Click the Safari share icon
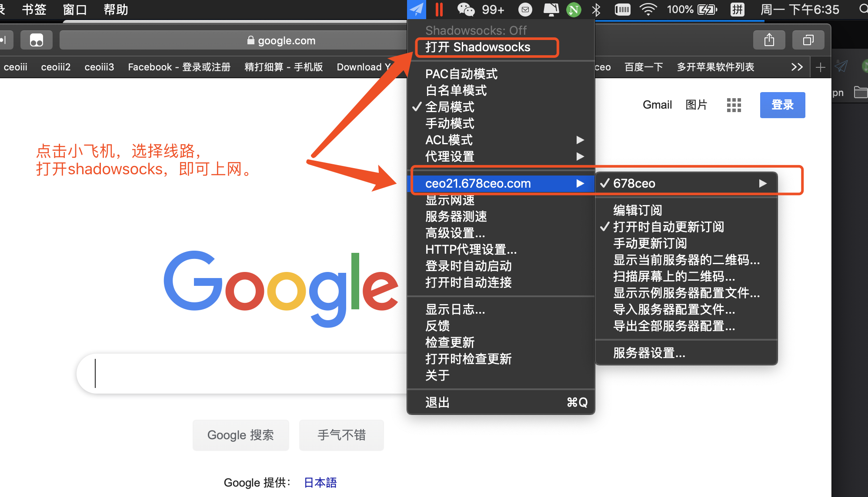 [x=769, y=40]
